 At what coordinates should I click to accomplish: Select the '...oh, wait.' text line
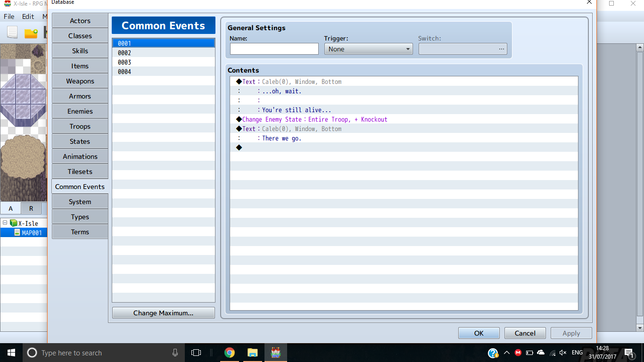404,91
